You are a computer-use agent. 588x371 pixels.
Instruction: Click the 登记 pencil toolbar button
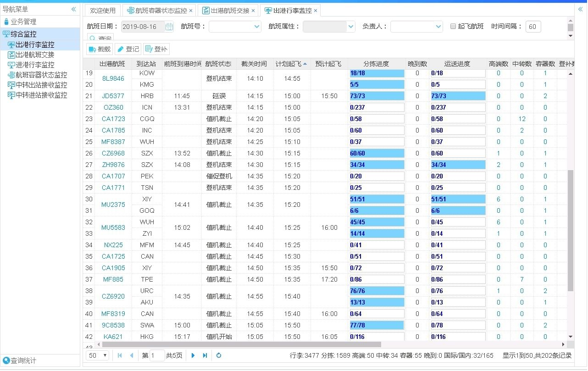coord(128,49)
